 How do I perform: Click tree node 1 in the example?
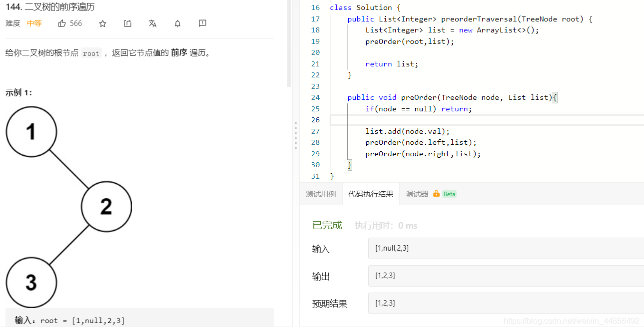coord(31,132)
